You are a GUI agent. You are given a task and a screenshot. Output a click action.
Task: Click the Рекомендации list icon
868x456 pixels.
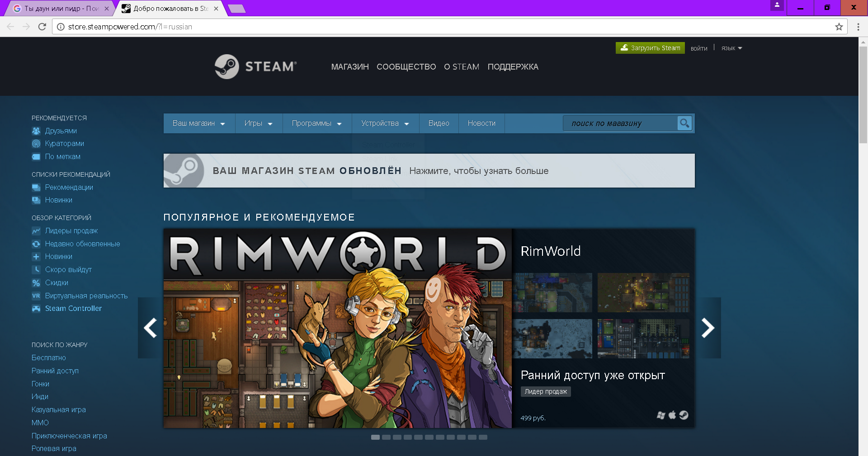click(36, 188)
